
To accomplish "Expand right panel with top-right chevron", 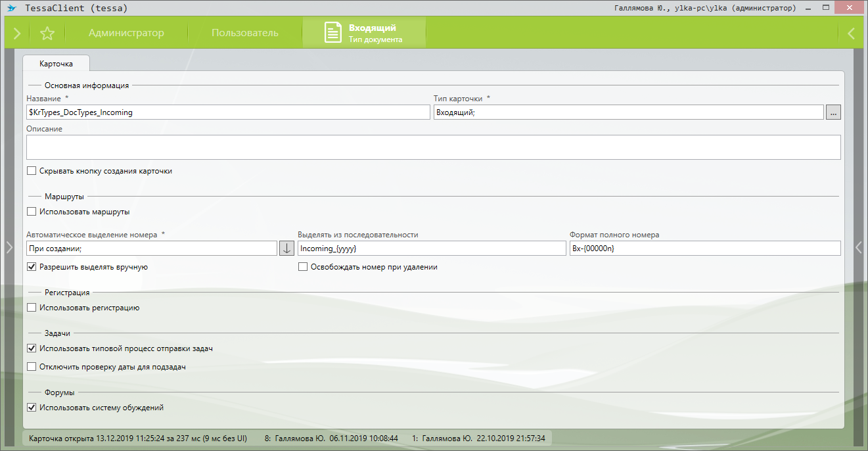I will pos(851,34).
